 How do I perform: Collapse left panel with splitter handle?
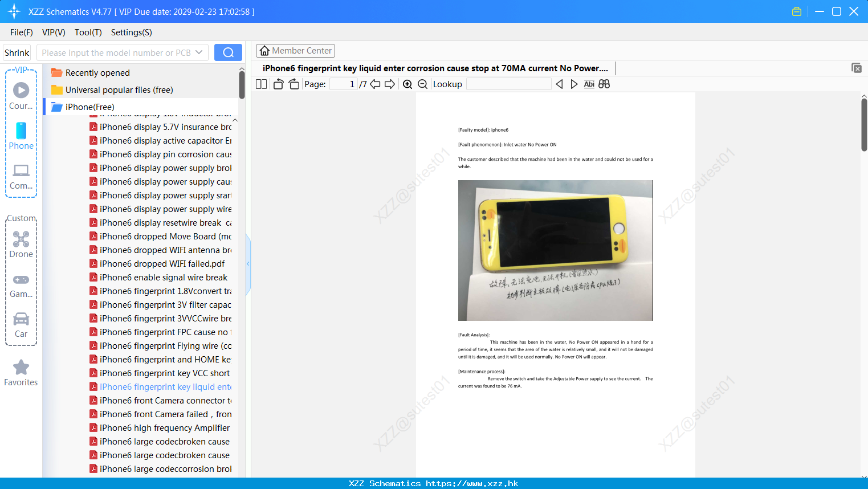[x=248, y=264]
